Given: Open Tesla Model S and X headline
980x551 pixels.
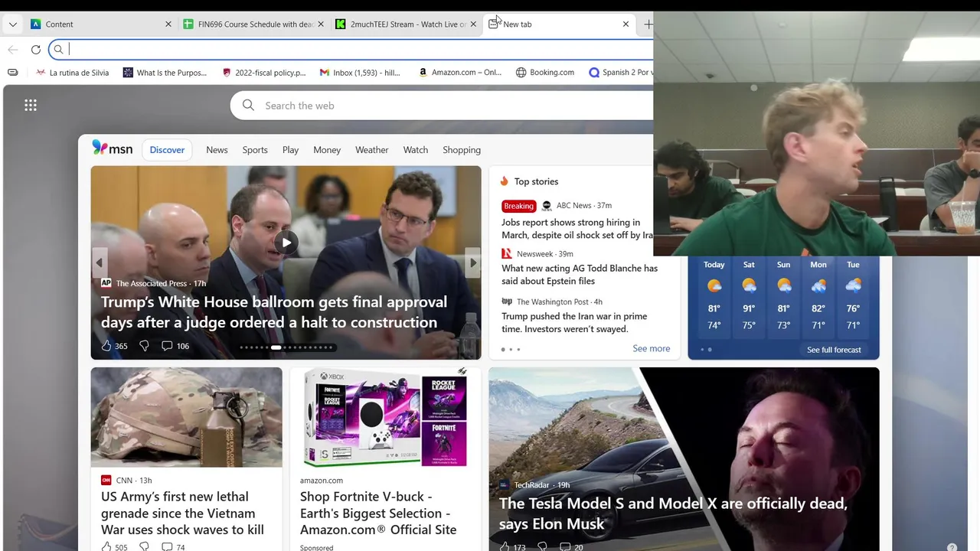Looking at the screenshot, I should pyautogui.click(x=673, y=514).
